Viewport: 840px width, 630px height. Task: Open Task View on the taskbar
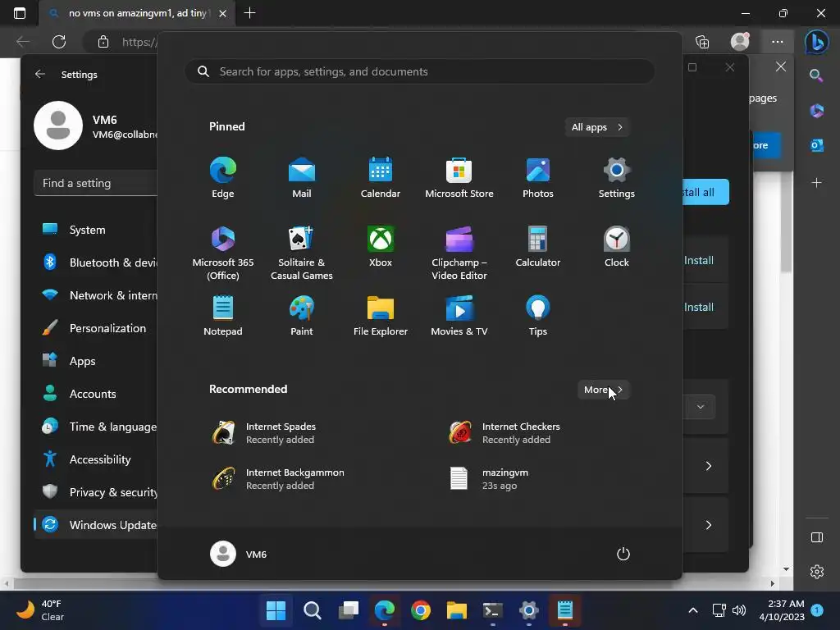[x=348, y=610]
